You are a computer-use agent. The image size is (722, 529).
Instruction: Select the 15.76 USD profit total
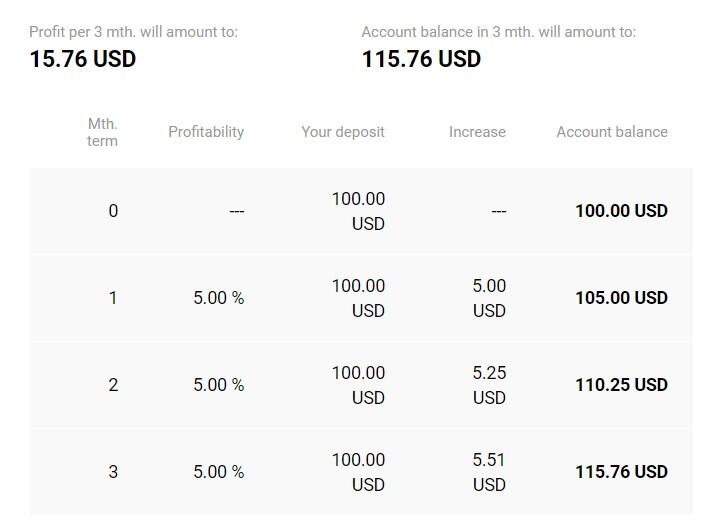tap(83, 59)
